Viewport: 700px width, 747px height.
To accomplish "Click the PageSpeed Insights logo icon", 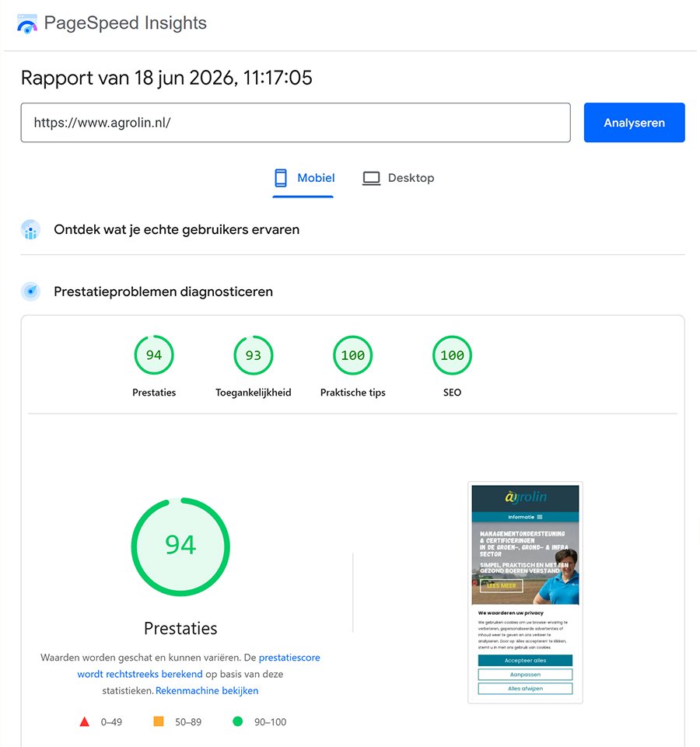I will coord(27,24).
